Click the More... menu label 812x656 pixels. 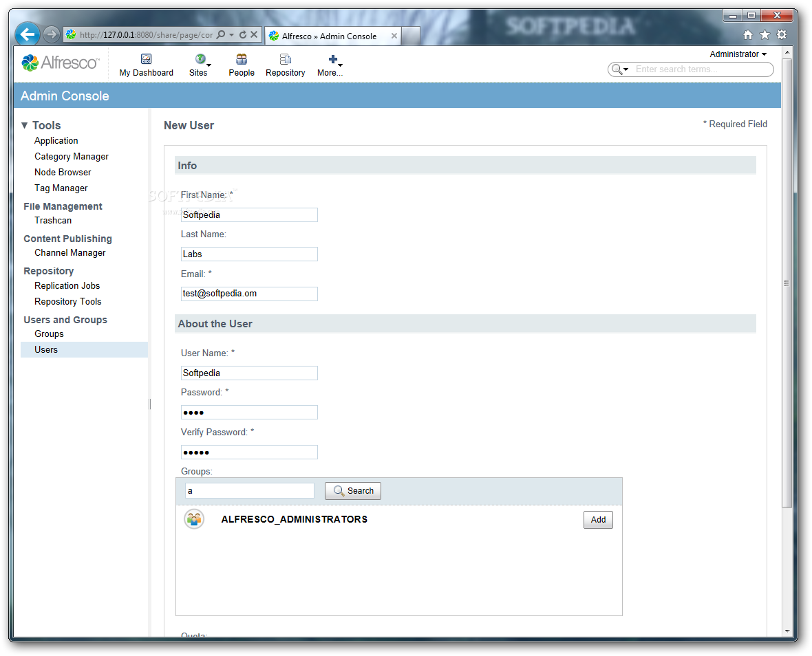(330, 73)
